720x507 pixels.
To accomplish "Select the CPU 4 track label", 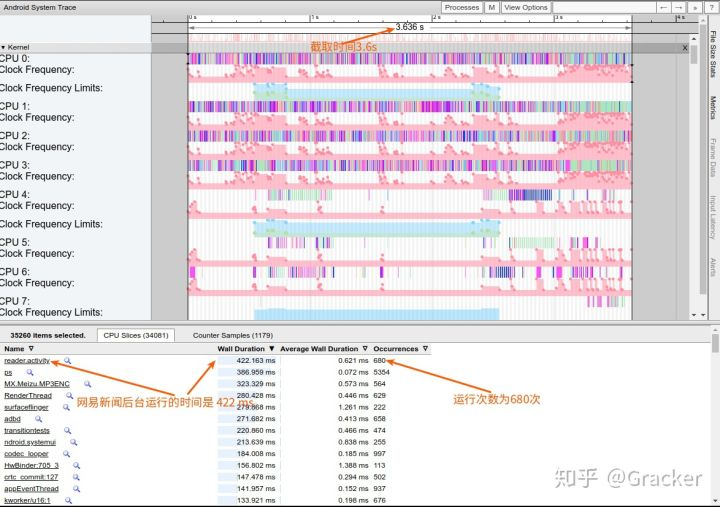I will [x=15, y=195].
